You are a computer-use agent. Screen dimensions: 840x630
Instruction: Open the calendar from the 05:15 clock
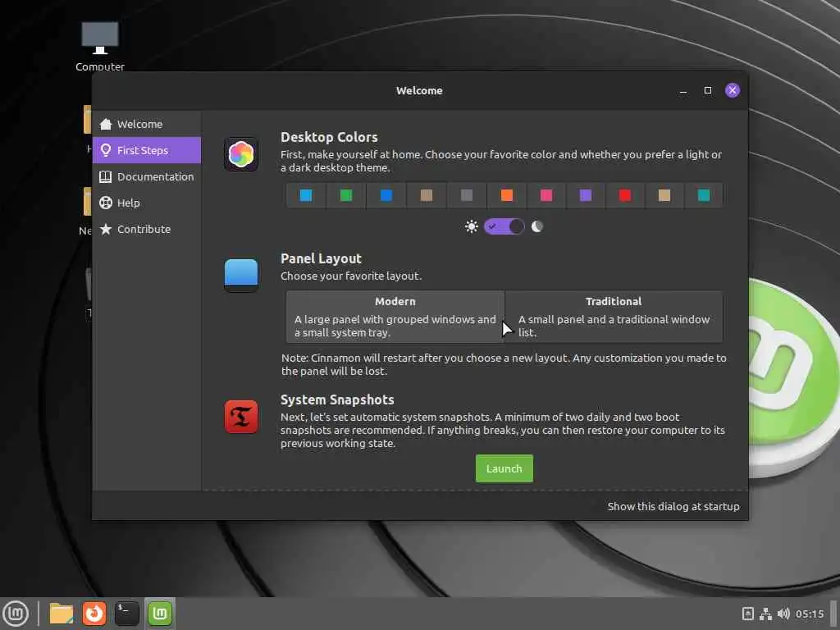810,614
